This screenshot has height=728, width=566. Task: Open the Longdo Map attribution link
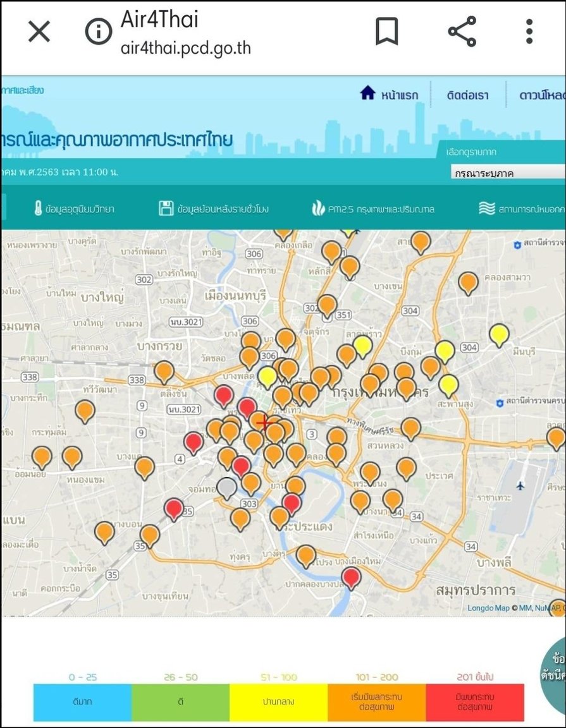(488, 608)
